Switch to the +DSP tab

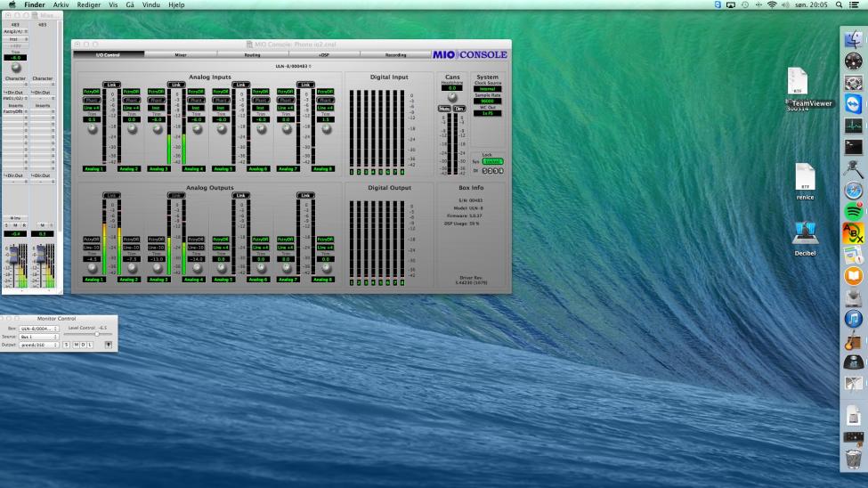coord(324,55)
